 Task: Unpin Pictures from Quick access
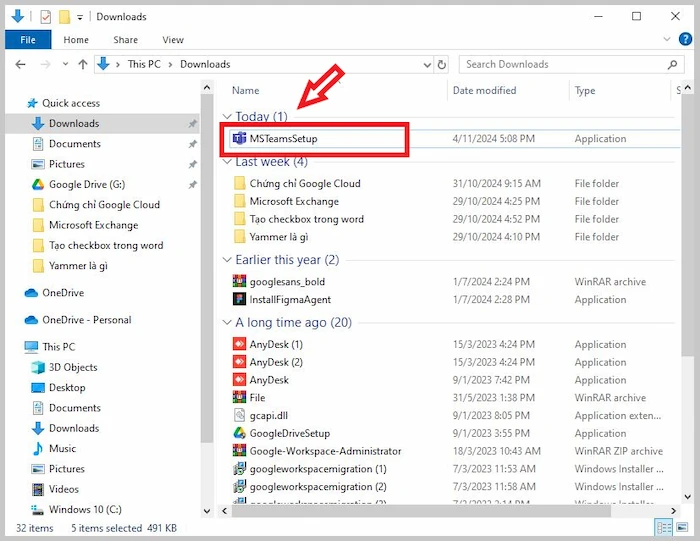pos(192,164)
